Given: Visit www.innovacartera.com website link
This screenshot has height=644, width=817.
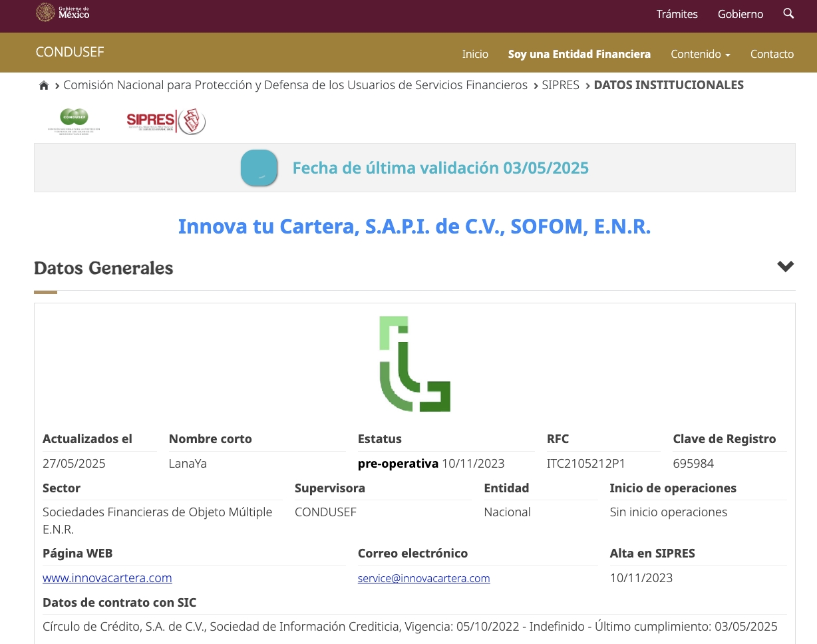Looking at the screenshot, I should pos(107,578).
